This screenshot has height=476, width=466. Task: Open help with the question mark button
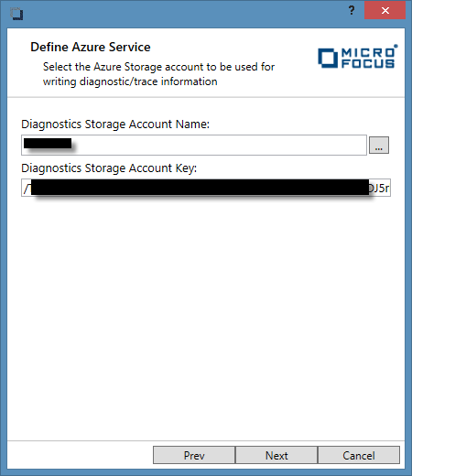pyautogui.click(x=352, y=11)
